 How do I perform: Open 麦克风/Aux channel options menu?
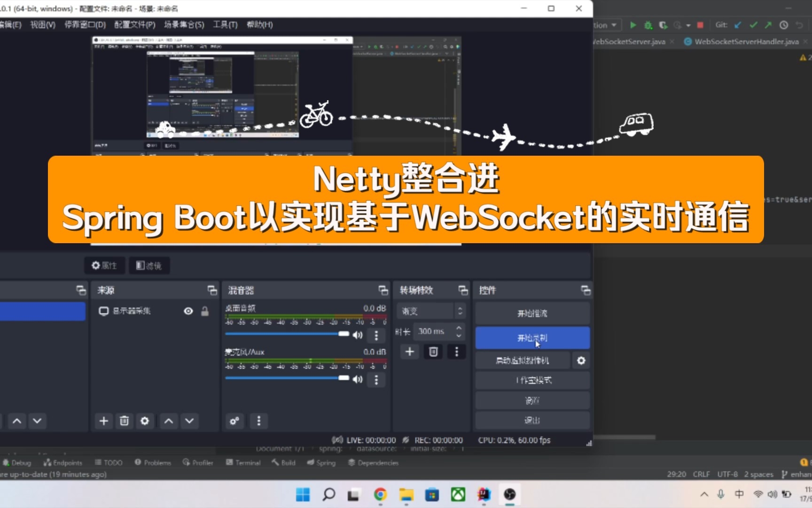376,380
